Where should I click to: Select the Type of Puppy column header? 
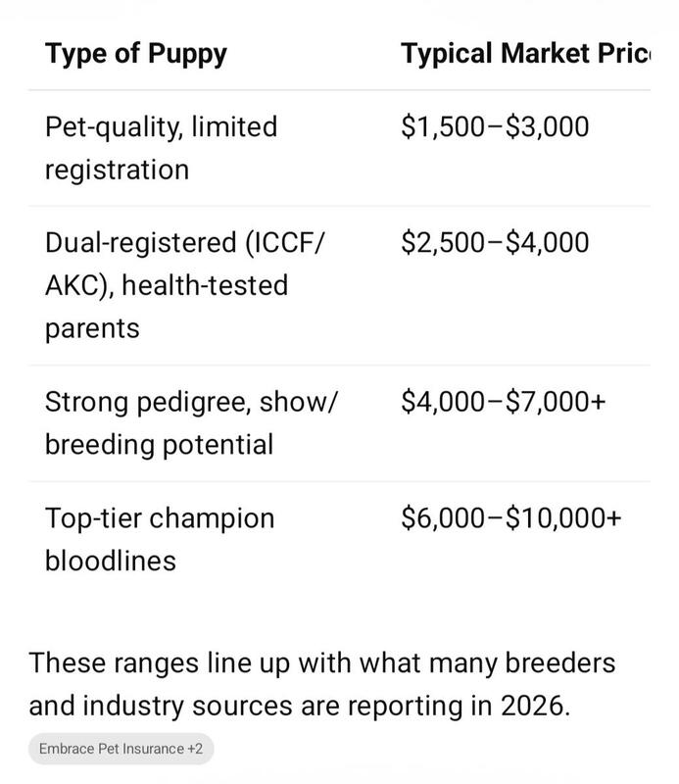136,55
